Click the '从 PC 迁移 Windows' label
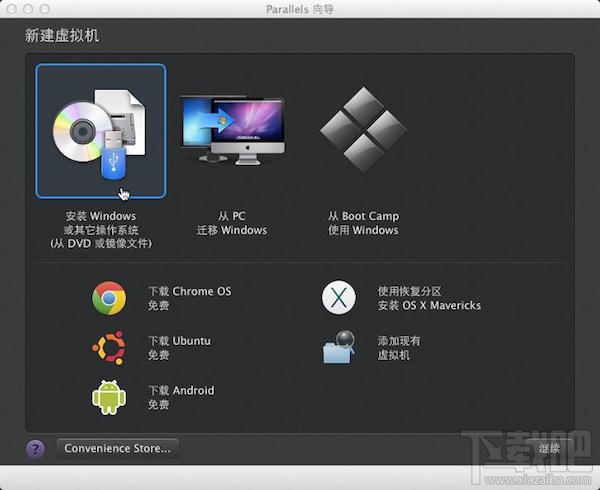The height and width of the screenshot is (490, 600). tap(232, 223)
